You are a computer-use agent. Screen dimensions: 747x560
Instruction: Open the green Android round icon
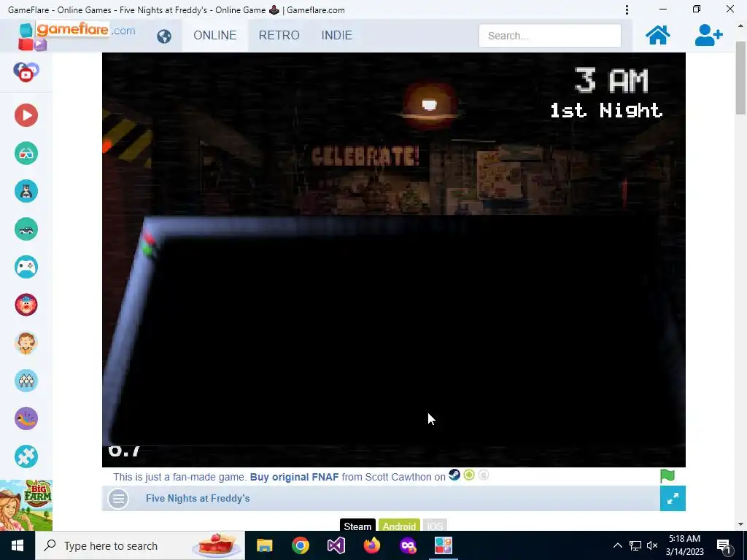[469, 475]
